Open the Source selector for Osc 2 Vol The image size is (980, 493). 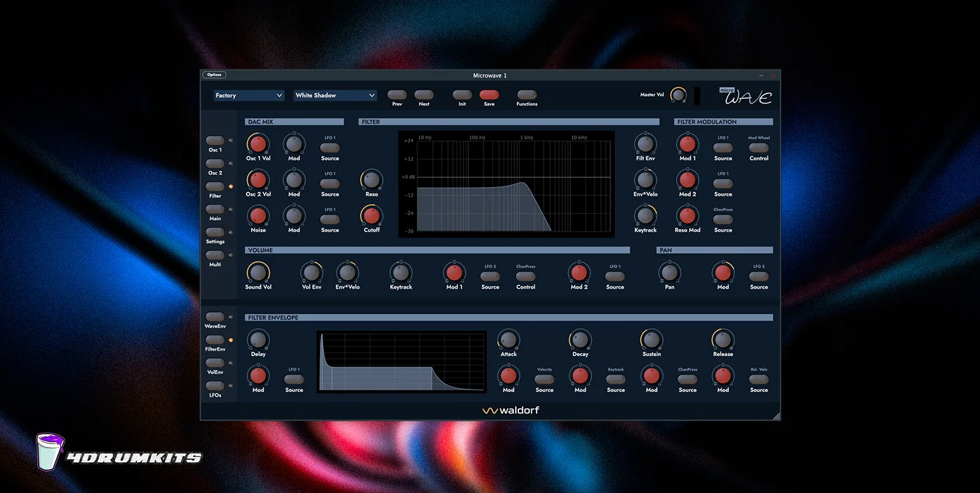click(x=330, y=184)
